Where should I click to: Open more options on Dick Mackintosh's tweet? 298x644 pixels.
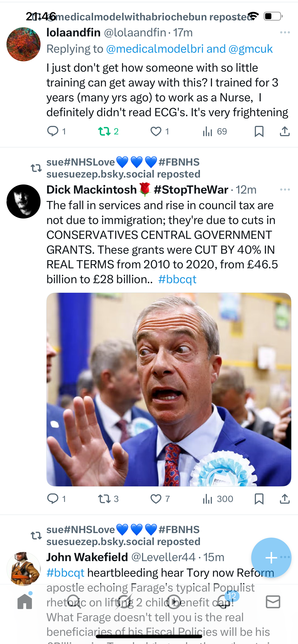click(x=285, y=190)
